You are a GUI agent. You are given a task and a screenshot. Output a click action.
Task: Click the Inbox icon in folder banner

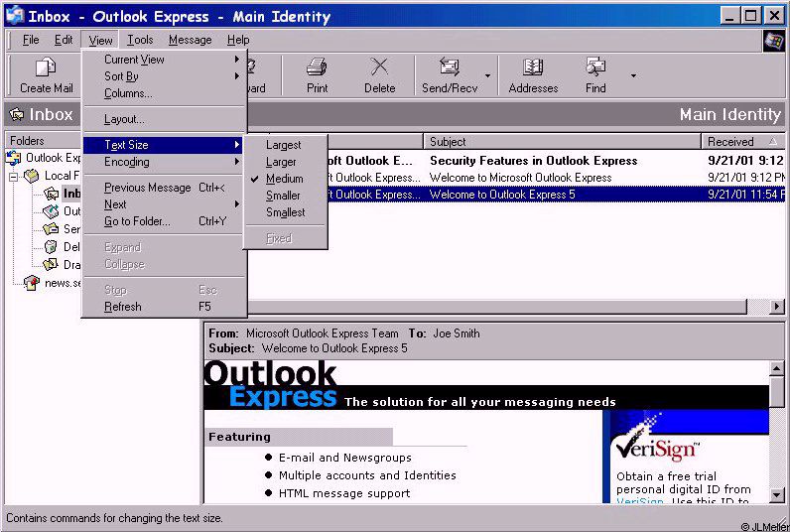pyautogui.click(x=17, y=115)
